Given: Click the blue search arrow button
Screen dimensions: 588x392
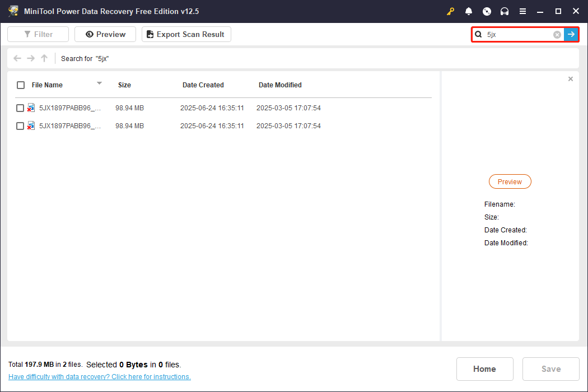Looking at the screenshot, I should [571, 35].
